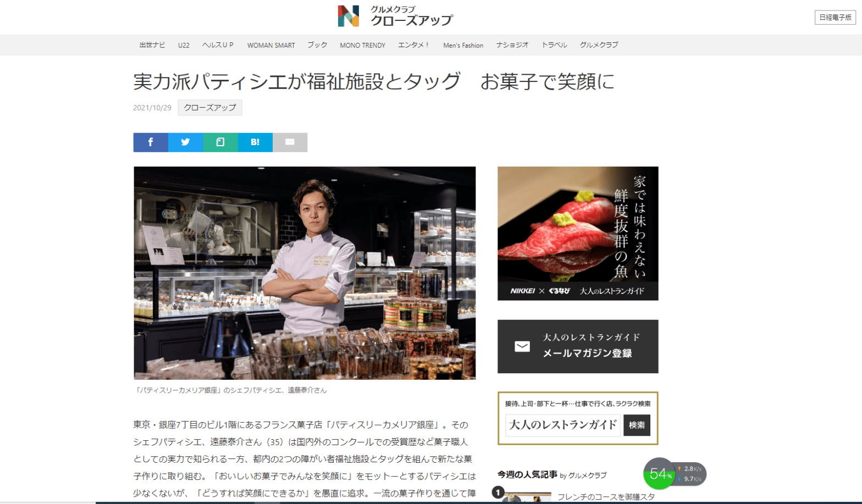862x504 pixels.
Task: Open Men's Fashion section
Action: [463, 45]
